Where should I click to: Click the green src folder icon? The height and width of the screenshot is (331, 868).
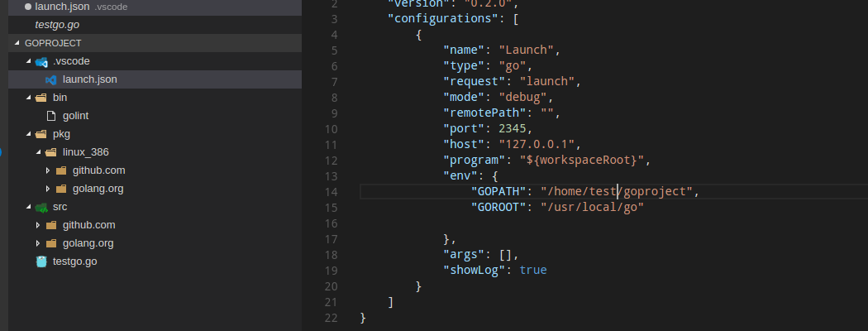[41, 207]
